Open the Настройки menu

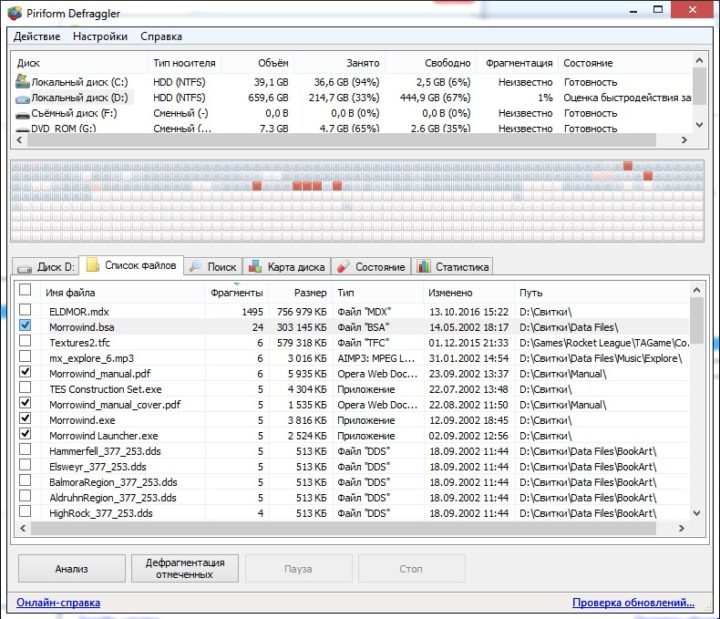(x=100, y=37)
